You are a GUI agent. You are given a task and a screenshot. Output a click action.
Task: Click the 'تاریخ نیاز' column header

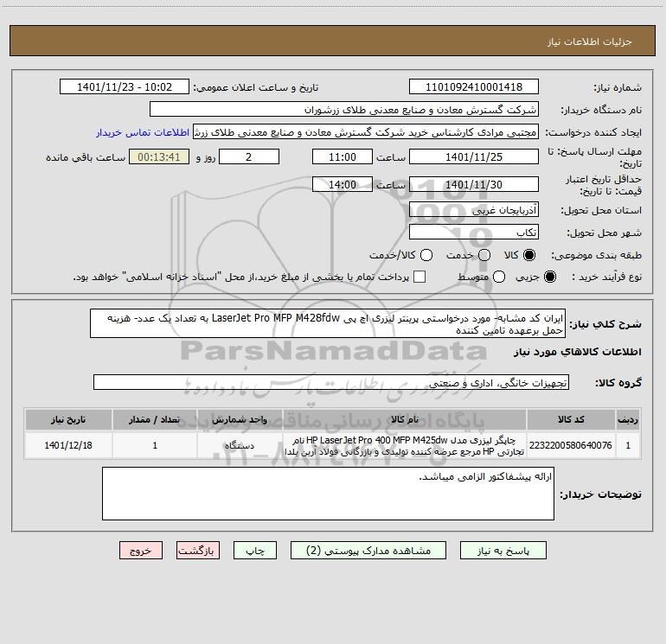point(68,419)
